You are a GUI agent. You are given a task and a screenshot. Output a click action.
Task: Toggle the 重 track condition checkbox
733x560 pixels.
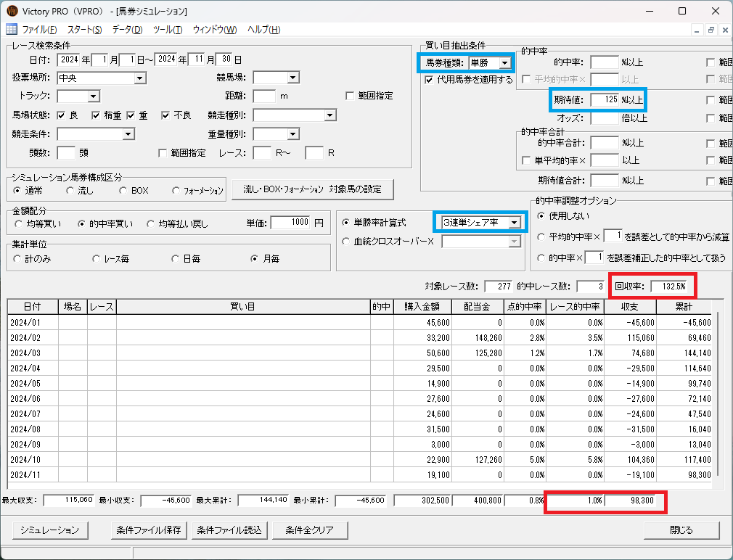(131, 115)
